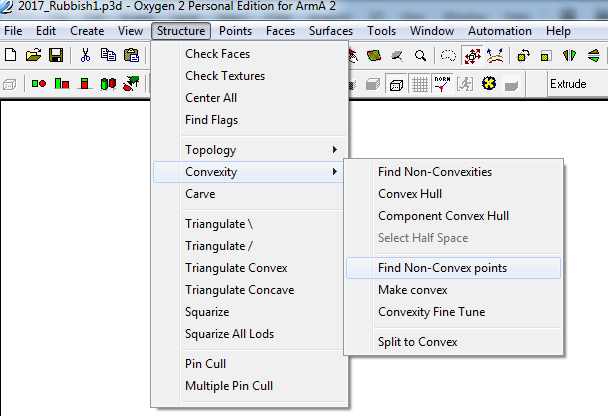Image resolution: width=608 pixels, height=416 pixels.
Task: Choose Find Non-Convexities in submenu
Action: click(x=453, y=172)
